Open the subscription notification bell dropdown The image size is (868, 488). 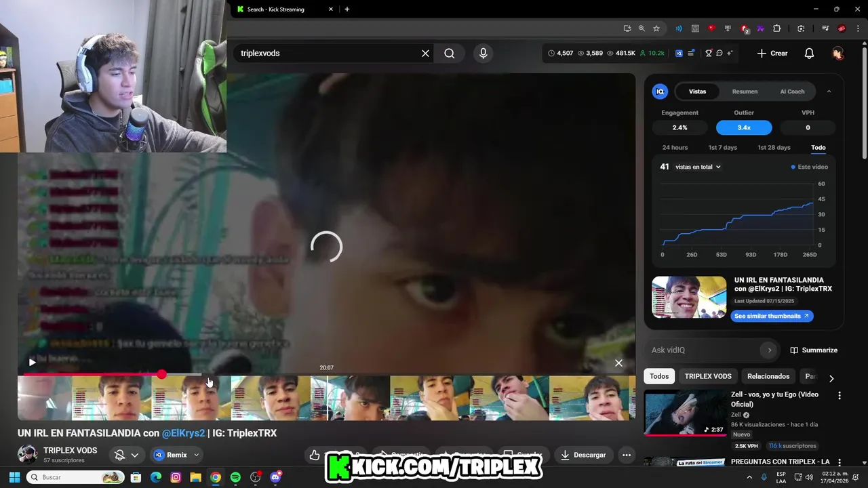126,455
